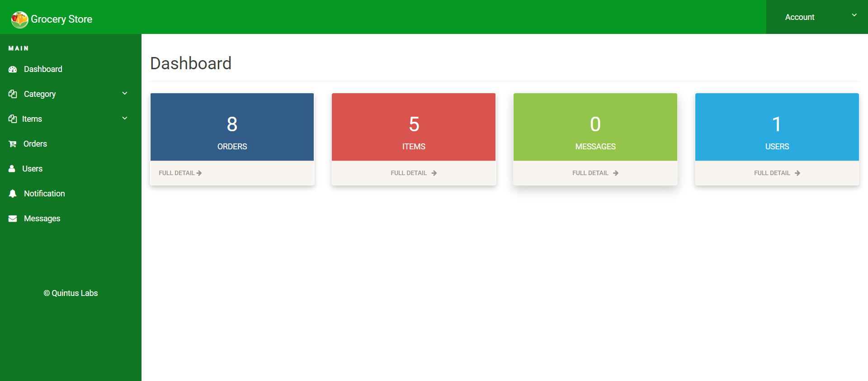Open Notification in the sidebar

44,194
